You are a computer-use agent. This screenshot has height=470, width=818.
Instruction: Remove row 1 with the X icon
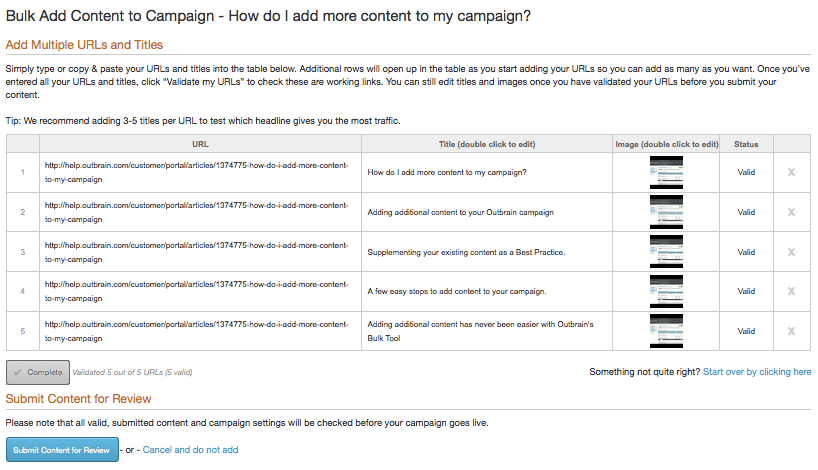[792, 172]
